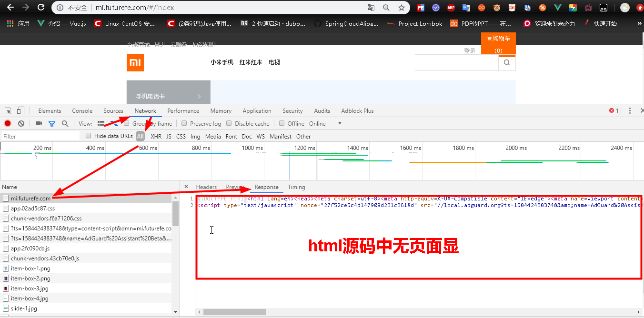Click the network filter funnel icon
The width and height of the screenshot is (644, 318).
click(52, 123)
